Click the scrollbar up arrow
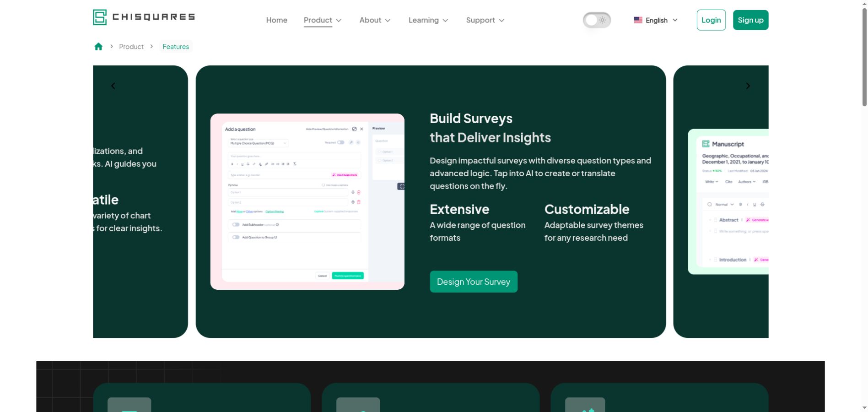This screenshot has height=412, width=868. click(x=864, y=4)
